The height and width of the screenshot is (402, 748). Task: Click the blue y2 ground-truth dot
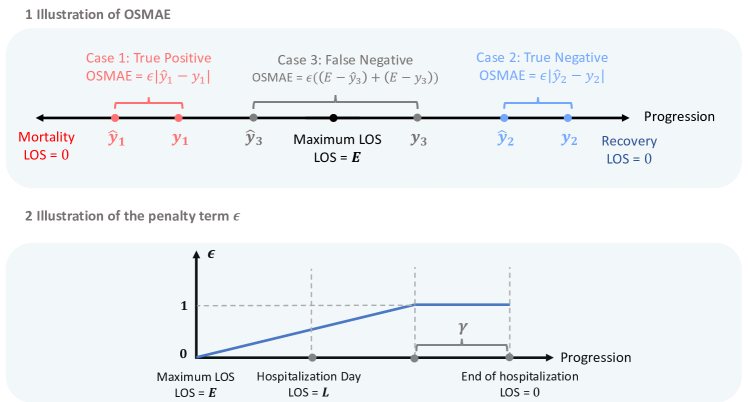pyautogui.click(x=568, y=118)
